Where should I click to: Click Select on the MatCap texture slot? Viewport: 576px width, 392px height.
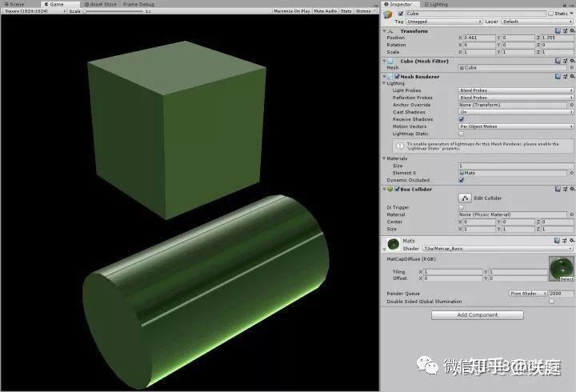coord(566,279)
